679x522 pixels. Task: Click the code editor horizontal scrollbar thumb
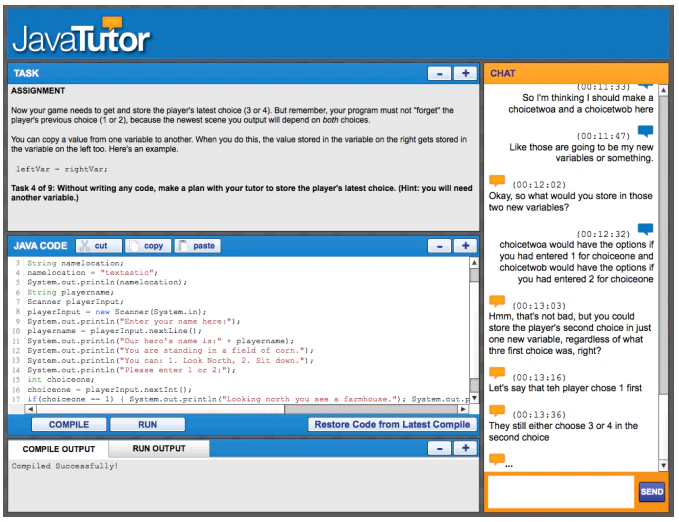click(x=160, y=409)
